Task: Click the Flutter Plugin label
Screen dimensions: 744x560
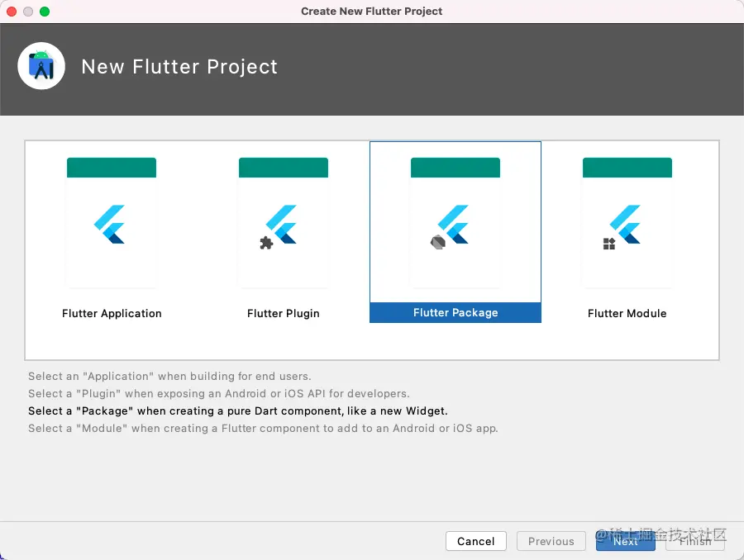Action: coord(284,313)
